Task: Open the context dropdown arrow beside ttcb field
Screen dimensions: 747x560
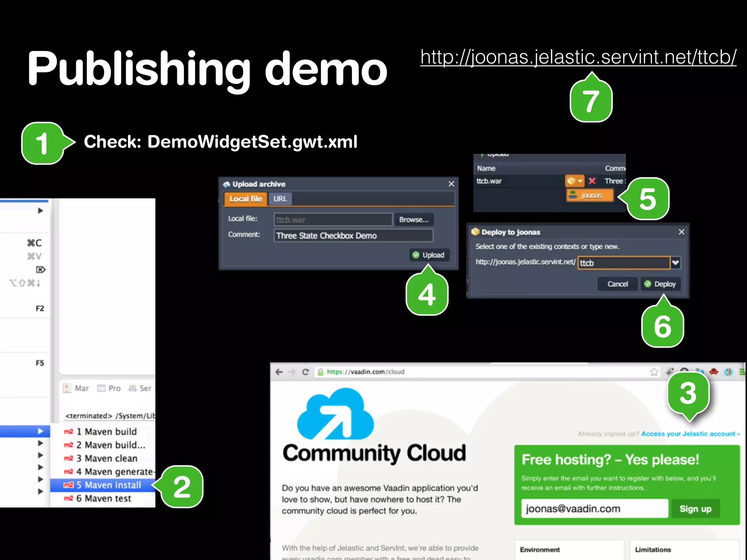Action: pyautogui.click(x=676, y=262)
